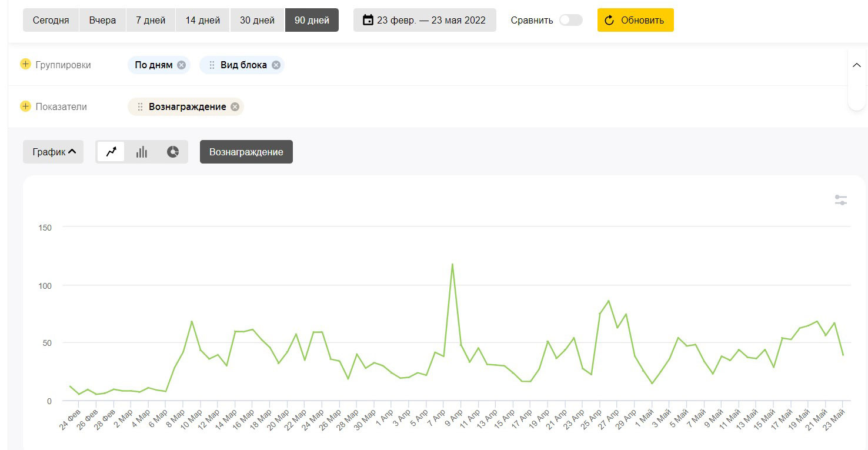
Task: Collapse the График chart section
Action: [x=53, y=152]
